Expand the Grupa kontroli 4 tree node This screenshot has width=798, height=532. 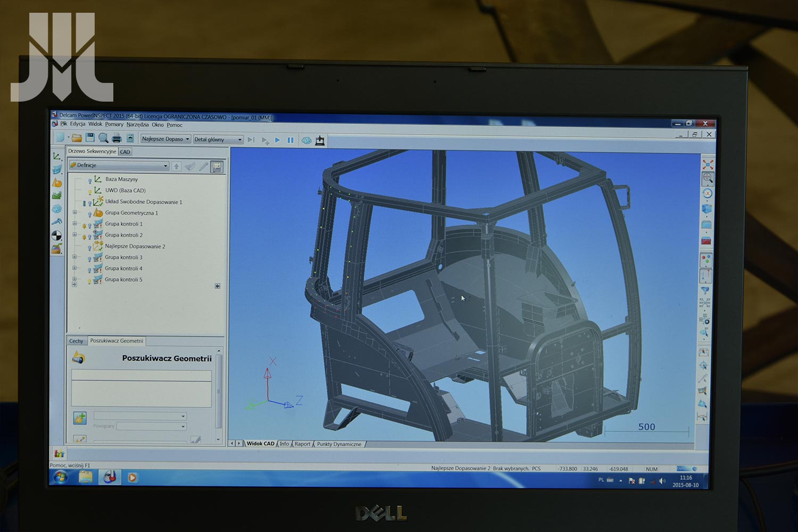click(x=74, y=268)
